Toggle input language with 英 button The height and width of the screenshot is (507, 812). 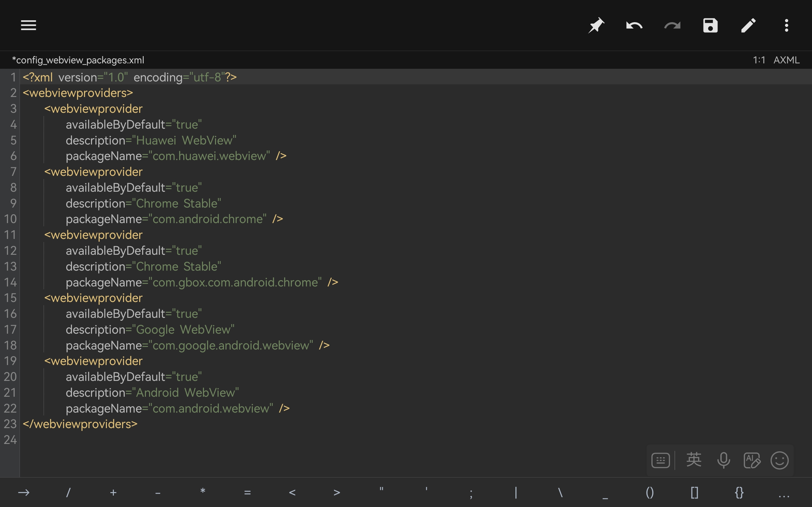(694, 459)
